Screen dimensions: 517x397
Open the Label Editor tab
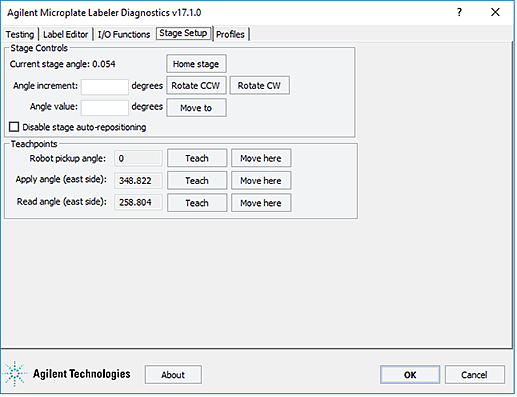coord(66,34)
